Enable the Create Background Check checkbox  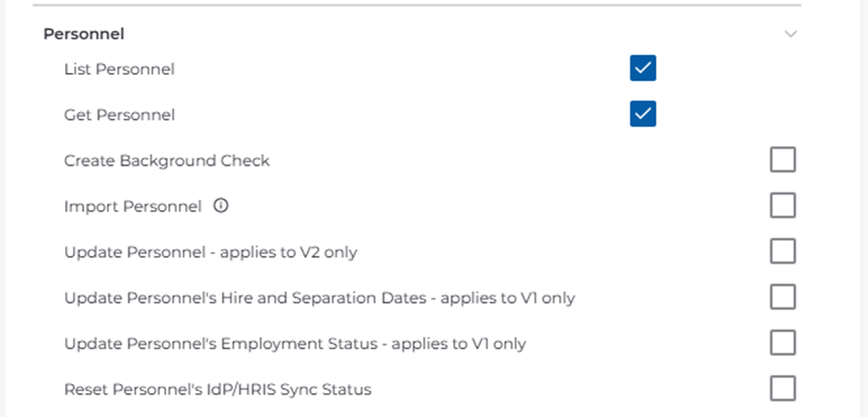pyautogui.click(x=783, y=160)
